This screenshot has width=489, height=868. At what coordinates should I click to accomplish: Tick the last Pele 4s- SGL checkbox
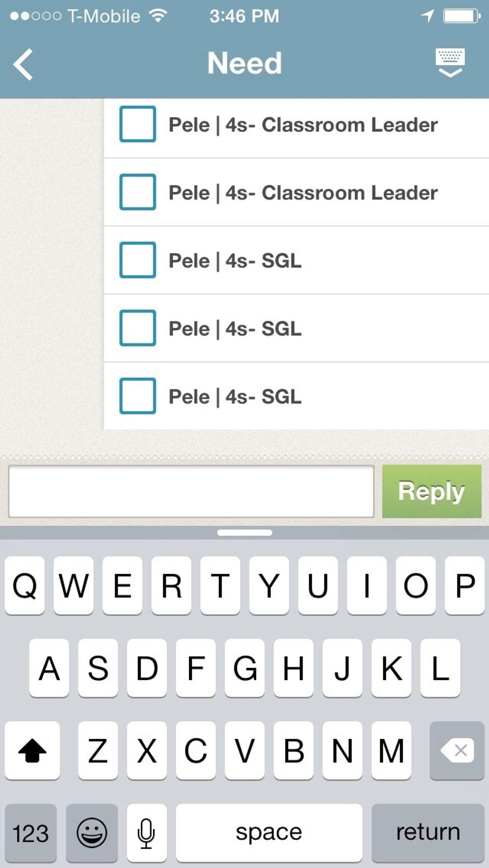click(x=138, y=396)
